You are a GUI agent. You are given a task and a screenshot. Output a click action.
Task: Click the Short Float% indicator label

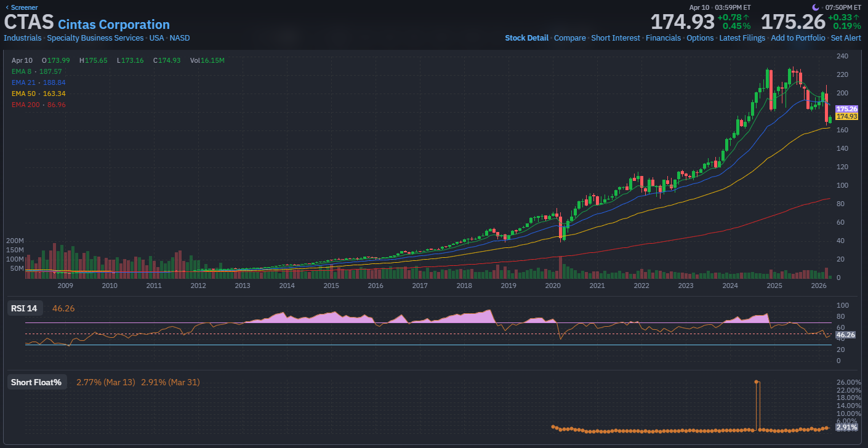tap(36, 382)
